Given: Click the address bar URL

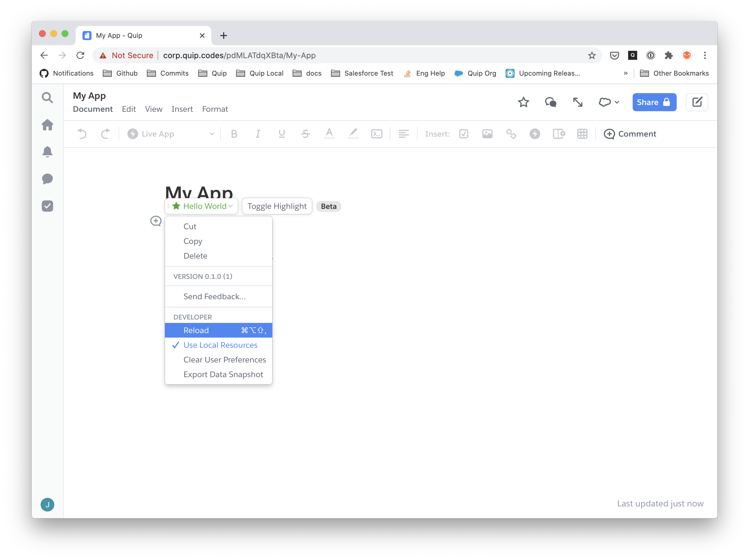Looking at the screenshot, I should pos(239,55).
